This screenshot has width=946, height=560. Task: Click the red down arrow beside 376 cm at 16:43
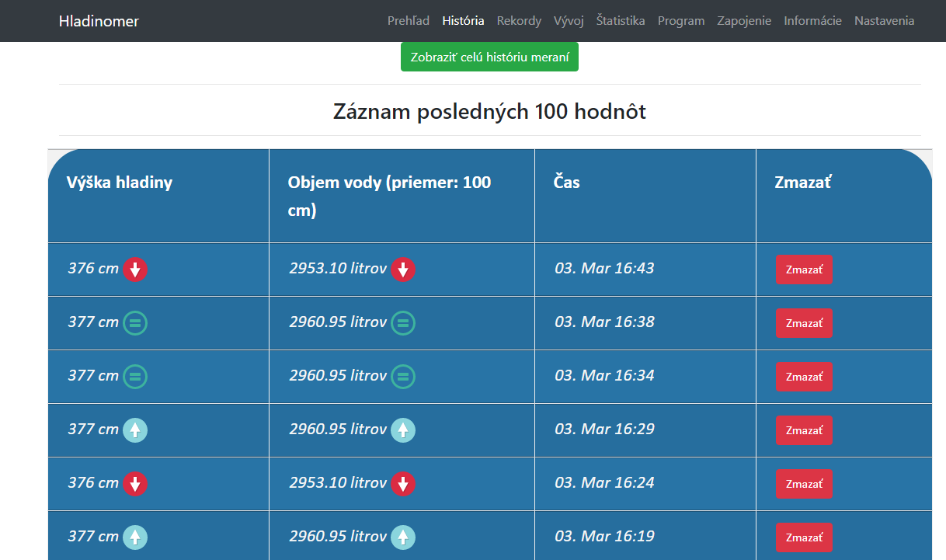pos(135,270)
